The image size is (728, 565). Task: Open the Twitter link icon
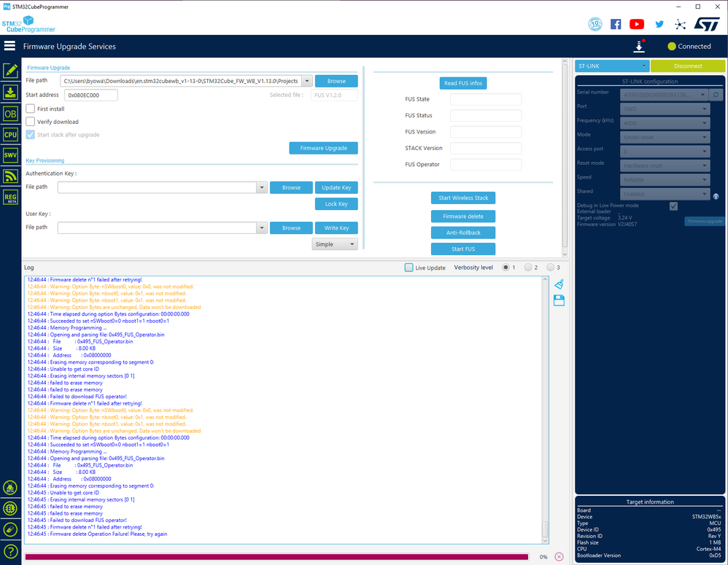click(x=659, y=24)
